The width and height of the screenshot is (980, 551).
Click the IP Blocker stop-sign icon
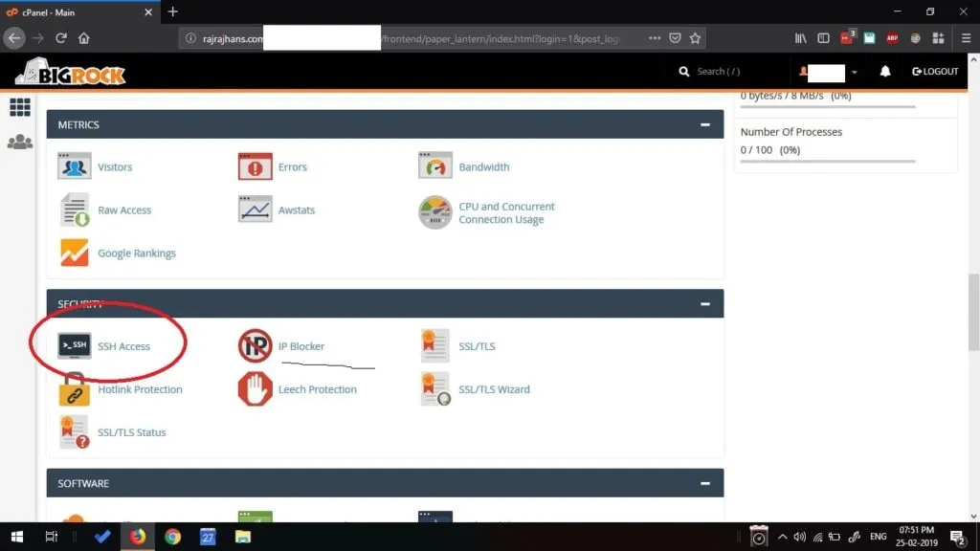coord(255,345)
